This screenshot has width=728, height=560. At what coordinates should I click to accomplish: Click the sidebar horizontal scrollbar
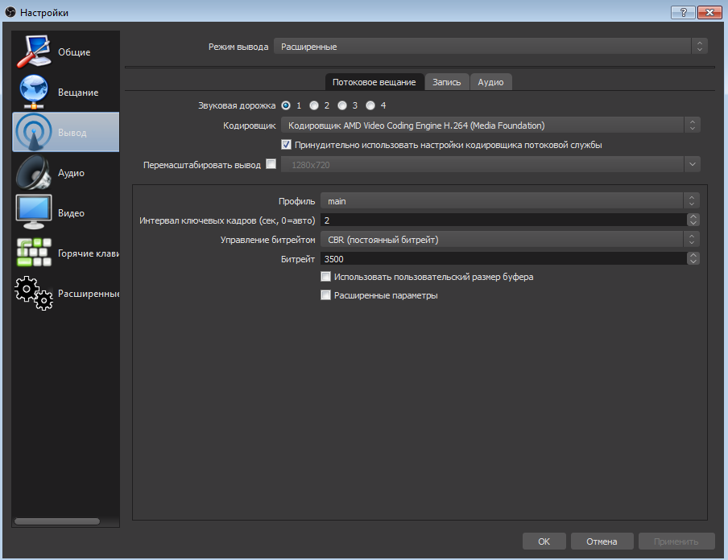[57, 521]
